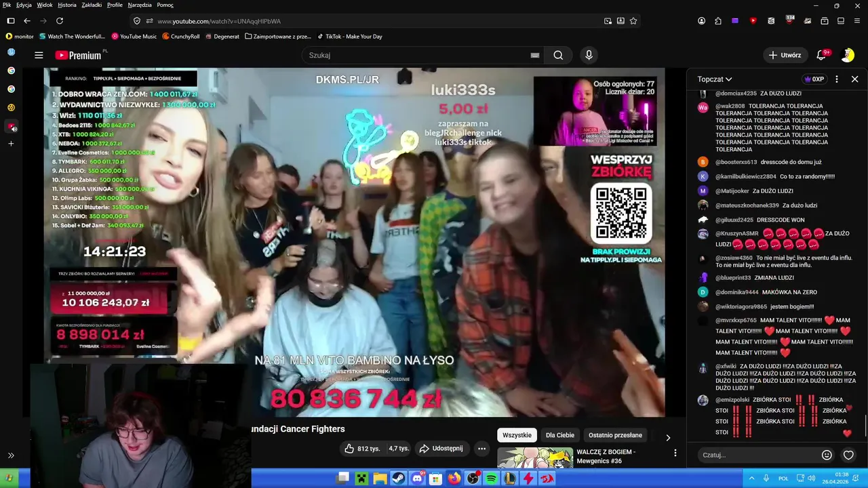Open OBS Studio from the taskbar

pos(473,479)
